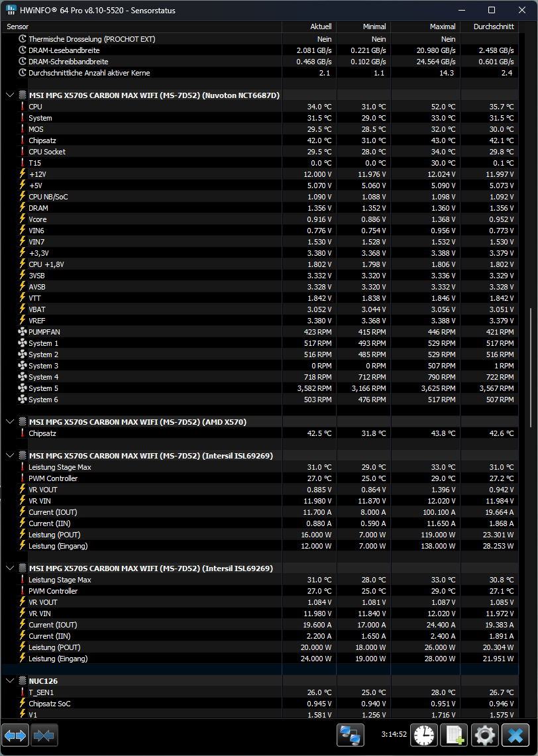
Task: Click the Minimal column header
Action: click(364, 27)
